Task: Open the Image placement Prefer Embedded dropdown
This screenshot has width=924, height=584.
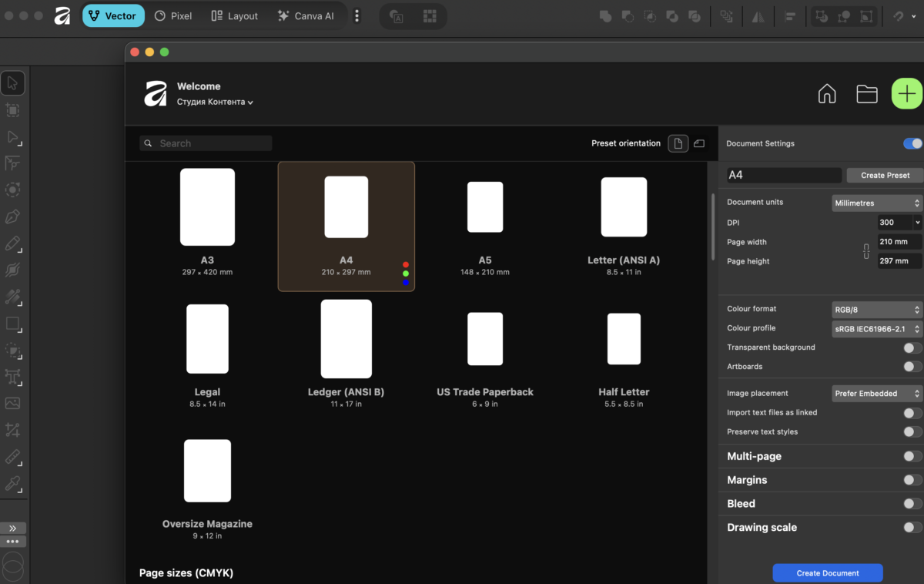Action: [877, 394]
